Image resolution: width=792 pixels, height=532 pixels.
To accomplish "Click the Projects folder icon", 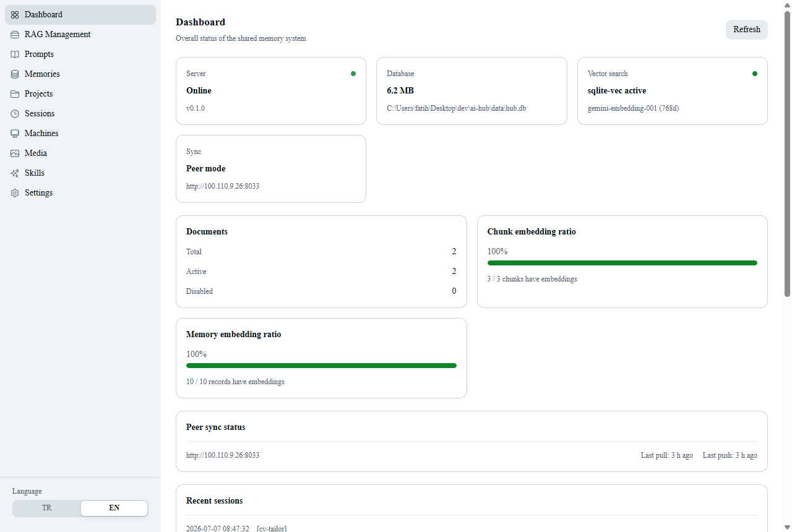I will click(x=15, y=94).
